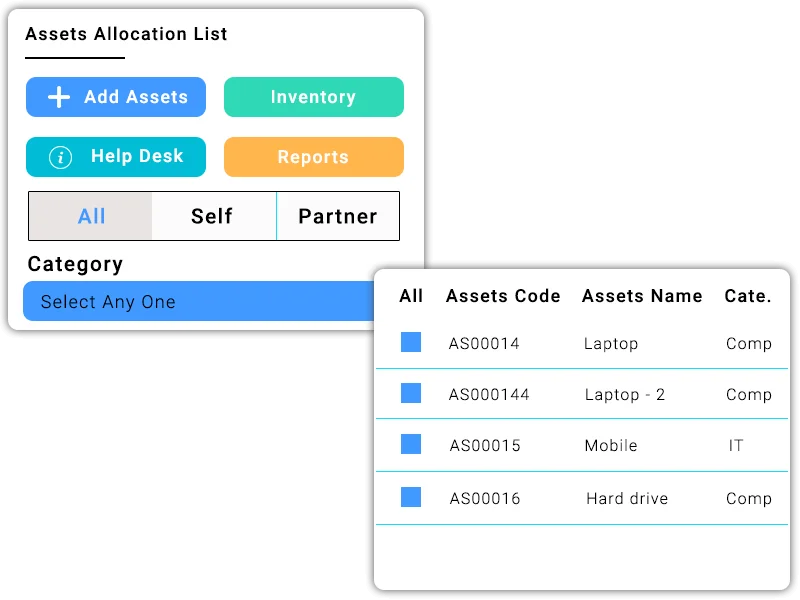This screenshot has width=800, height=600.
Task: Click the Assets Allocation List title
Action: click(x=126, y=34)
